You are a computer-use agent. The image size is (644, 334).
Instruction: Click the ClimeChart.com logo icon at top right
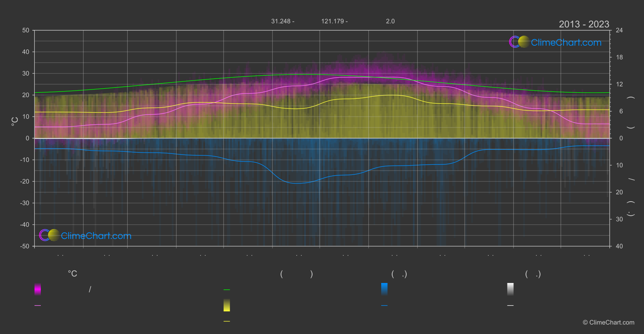(519, 42)
